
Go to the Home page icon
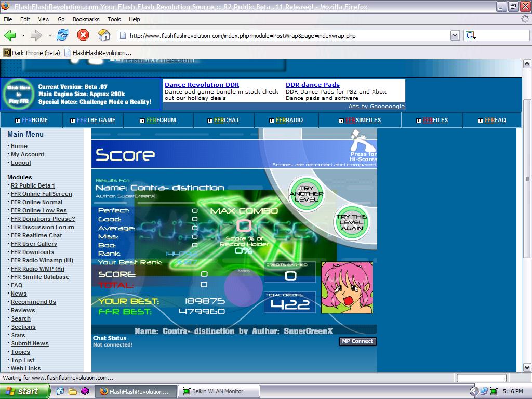tap(104, 35)
